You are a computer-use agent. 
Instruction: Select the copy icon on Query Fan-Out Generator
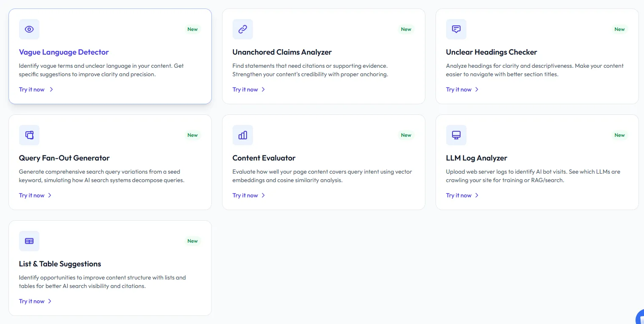(29, 135)
